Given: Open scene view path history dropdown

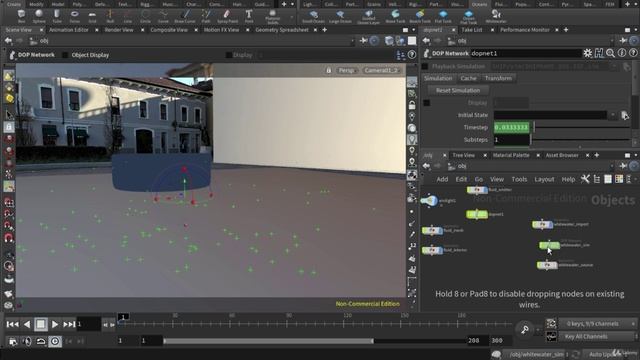Looking at the screenshot, I should coord(353,41).
